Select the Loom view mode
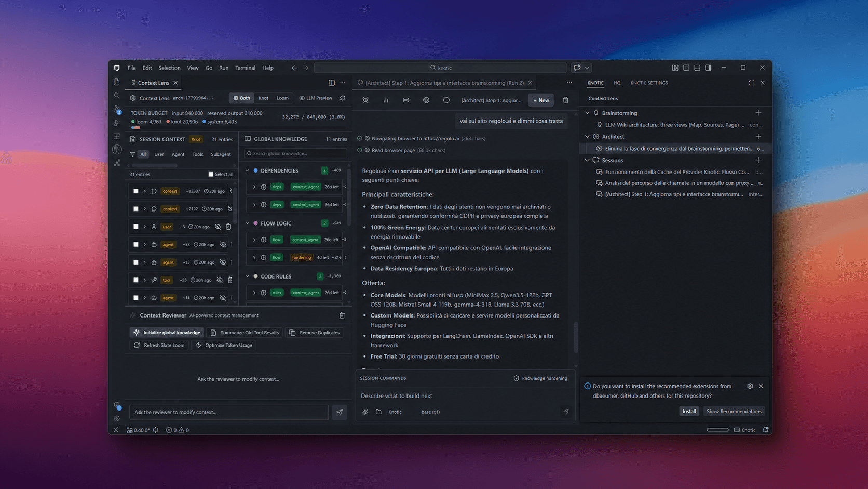Viewport: 868px width, 489px height. tap(282, 98)
